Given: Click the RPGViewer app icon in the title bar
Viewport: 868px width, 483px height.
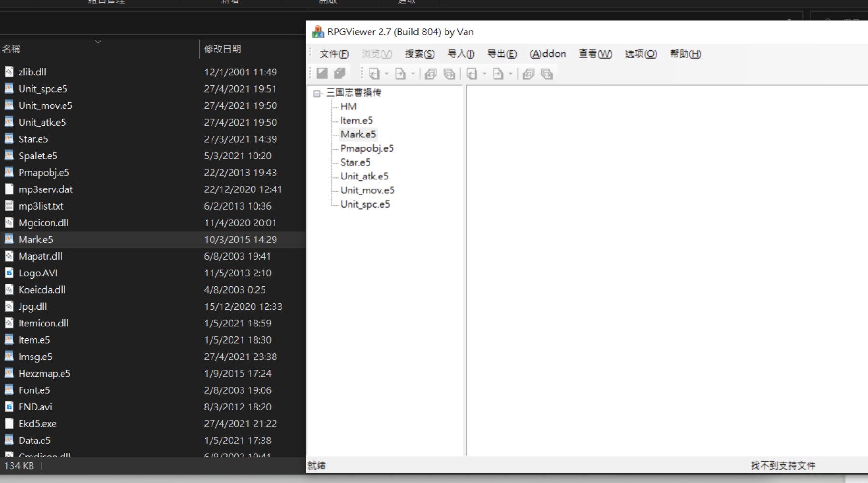Looking at the screenshot, I should click(318, 32).
